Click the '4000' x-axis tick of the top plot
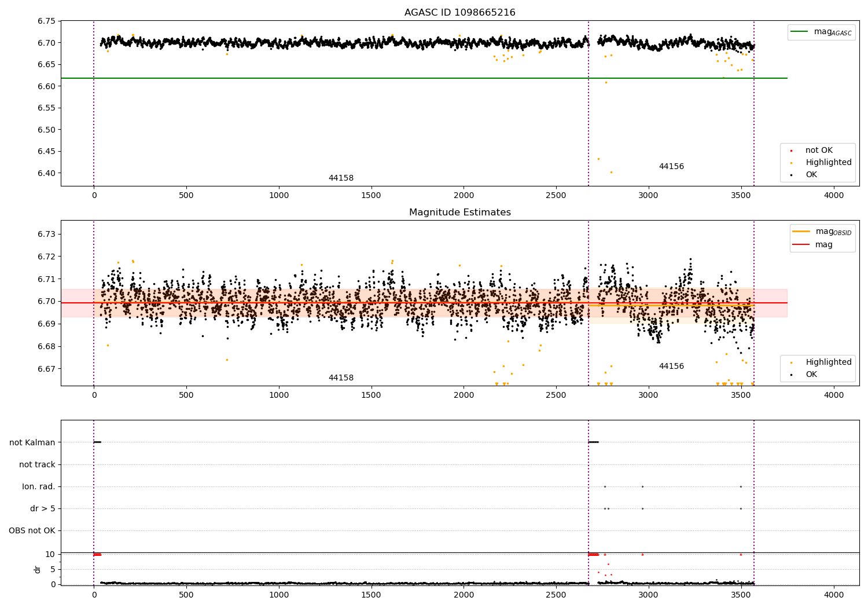 [834, 196]
